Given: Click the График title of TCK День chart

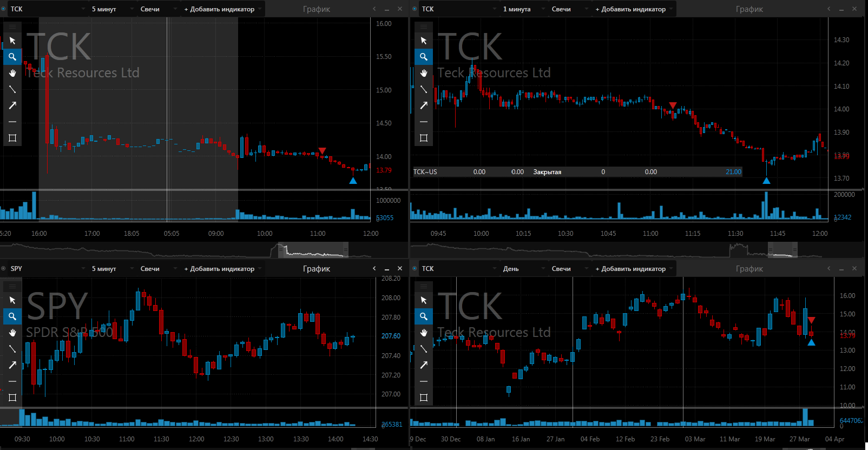Looking at the screenshot, I should tap(749, 269).
